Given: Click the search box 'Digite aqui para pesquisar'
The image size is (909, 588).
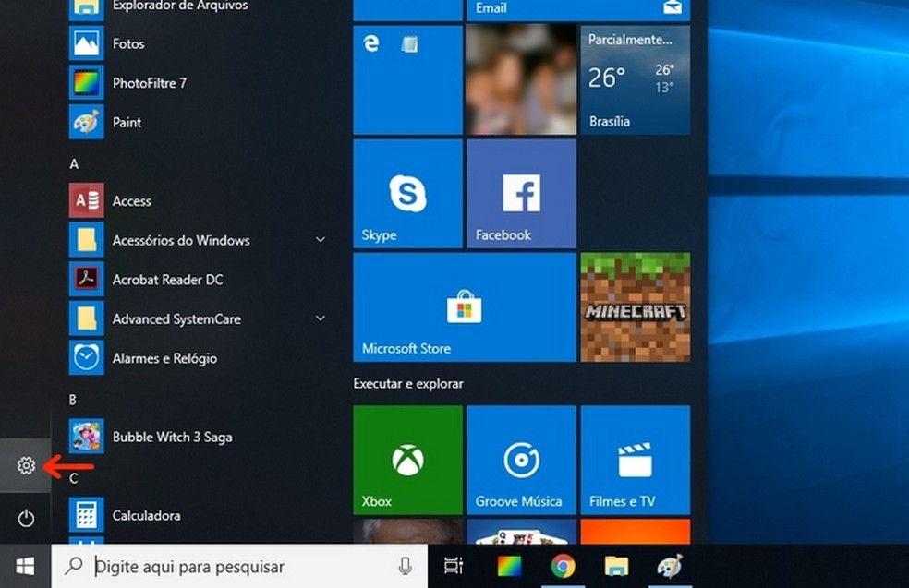Looking at the screenshot, I should pyautogui.click(x=239, y=566).
